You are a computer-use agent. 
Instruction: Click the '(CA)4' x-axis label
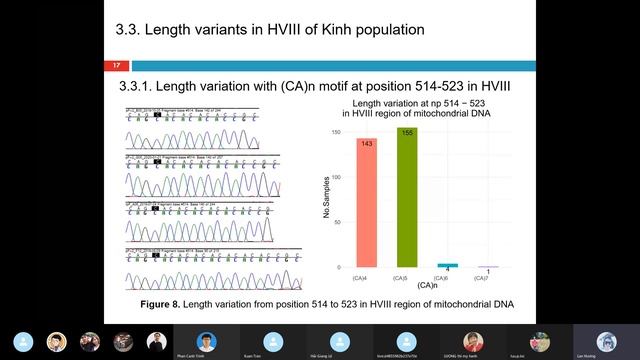click(x=360, y=278)
